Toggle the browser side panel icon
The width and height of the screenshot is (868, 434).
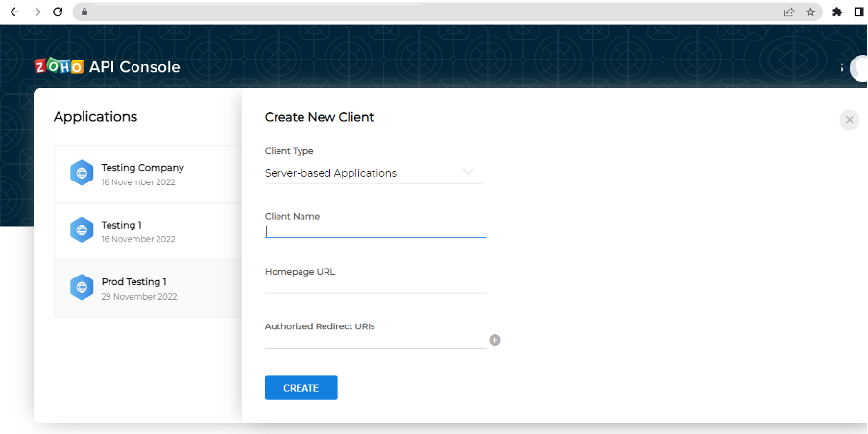pos(858,12)
